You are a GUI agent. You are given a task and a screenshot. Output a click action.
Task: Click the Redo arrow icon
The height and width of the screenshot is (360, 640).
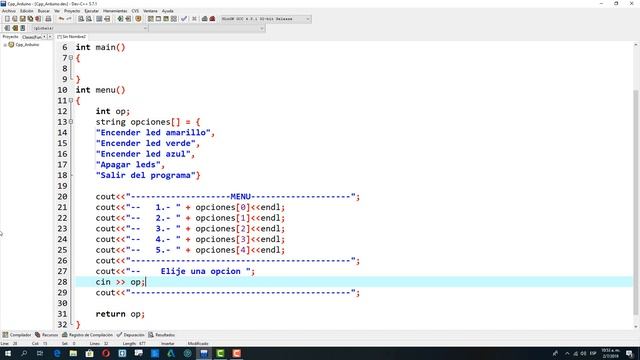[x=69, y=19]
